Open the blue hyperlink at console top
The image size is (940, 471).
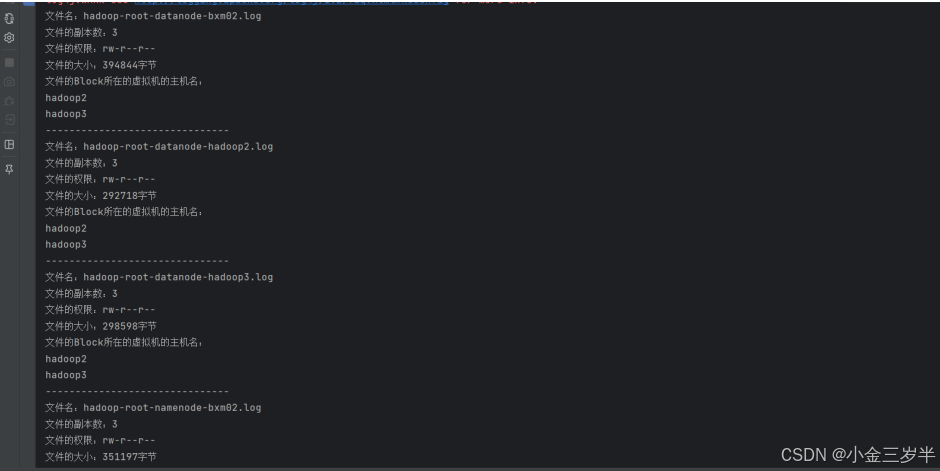click(x=291, y=2)
